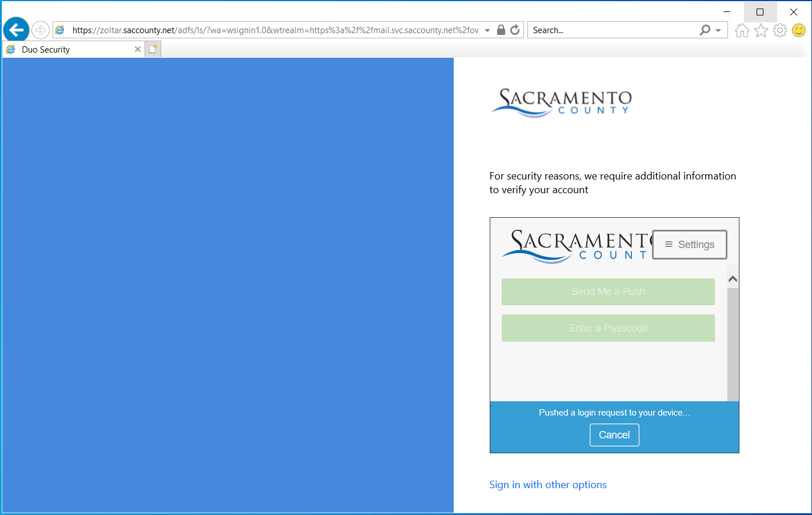Select the Duo Security tab
812x515 pixels.
pos(73,50)
